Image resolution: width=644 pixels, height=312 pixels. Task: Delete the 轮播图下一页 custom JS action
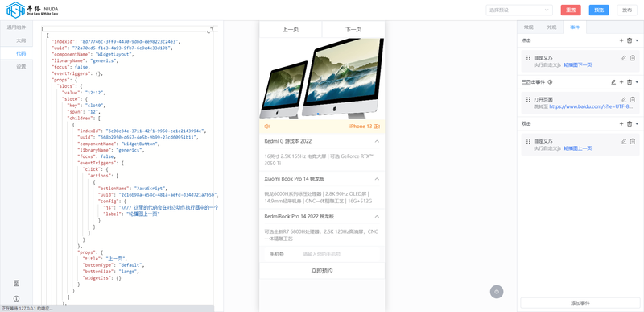[633, 58]
